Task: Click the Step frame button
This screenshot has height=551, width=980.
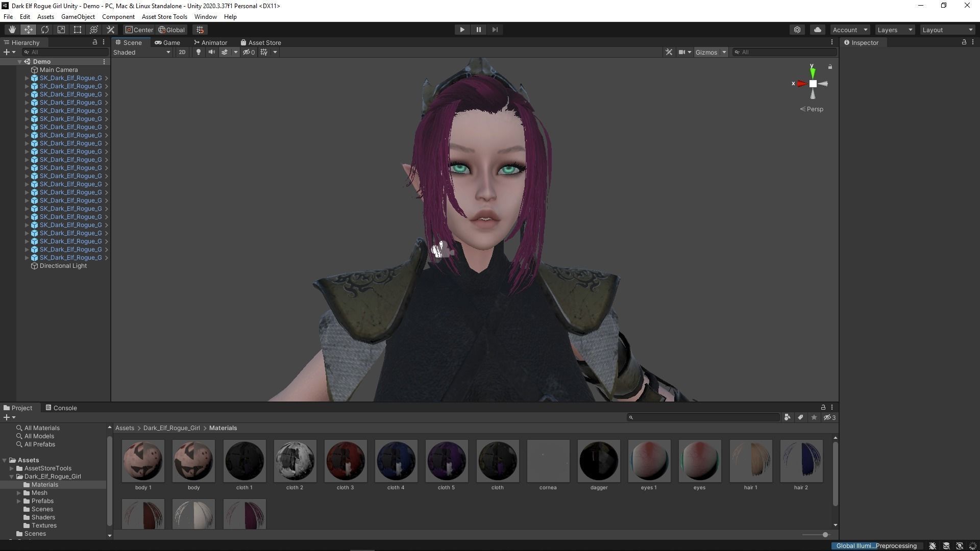Action: pyautogui.click(x=495, y=30)
